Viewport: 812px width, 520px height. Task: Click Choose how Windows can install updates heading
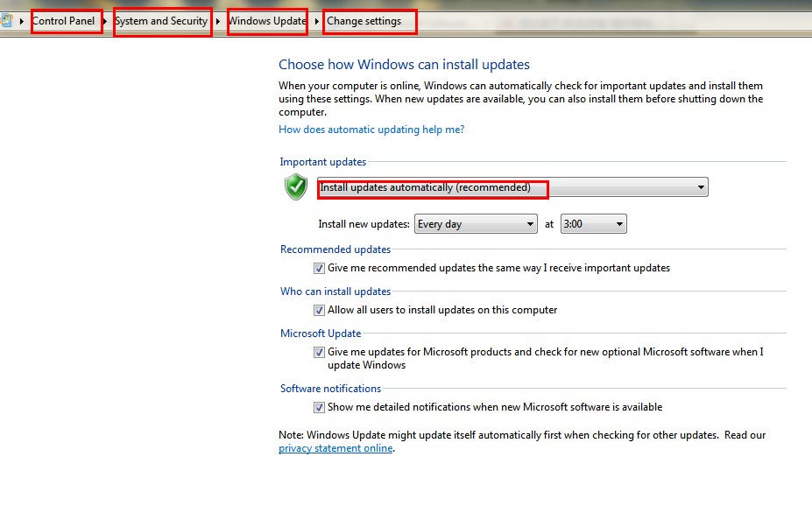tap(404, 65)
